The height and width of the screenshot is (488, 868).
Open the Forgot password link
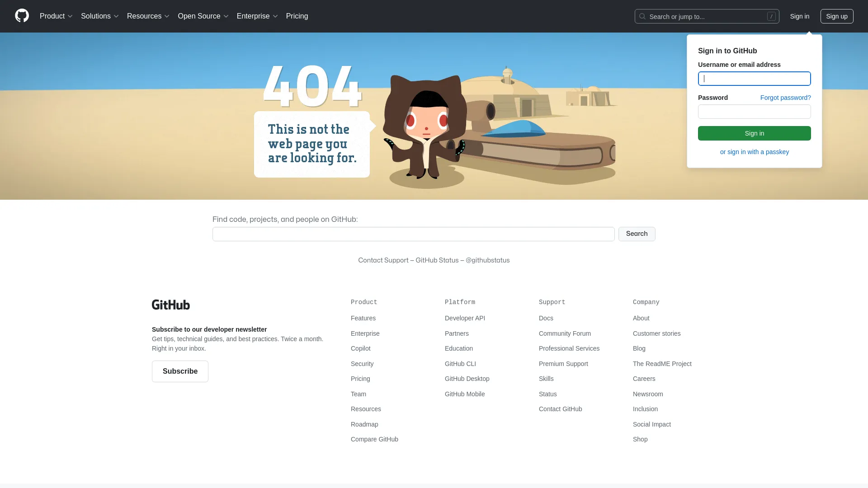tap(786, 98)
